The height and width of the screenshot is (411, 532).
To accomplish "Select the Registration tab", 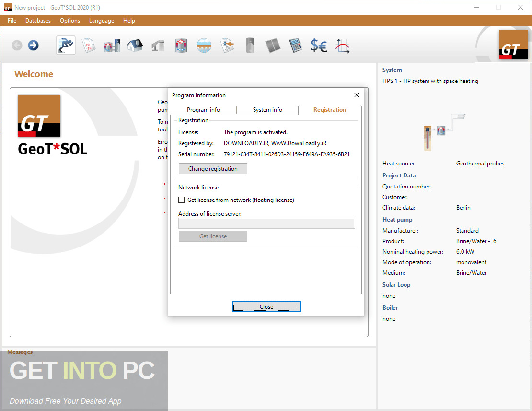I will (x=330, y=110).
